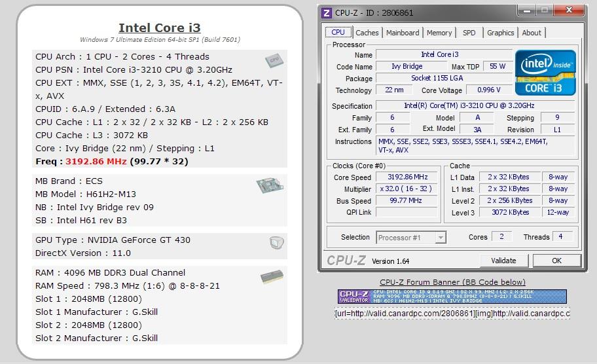597x364 pixels.
Task: Click the Technology value '22 nm'
Action: click(394, 90)
